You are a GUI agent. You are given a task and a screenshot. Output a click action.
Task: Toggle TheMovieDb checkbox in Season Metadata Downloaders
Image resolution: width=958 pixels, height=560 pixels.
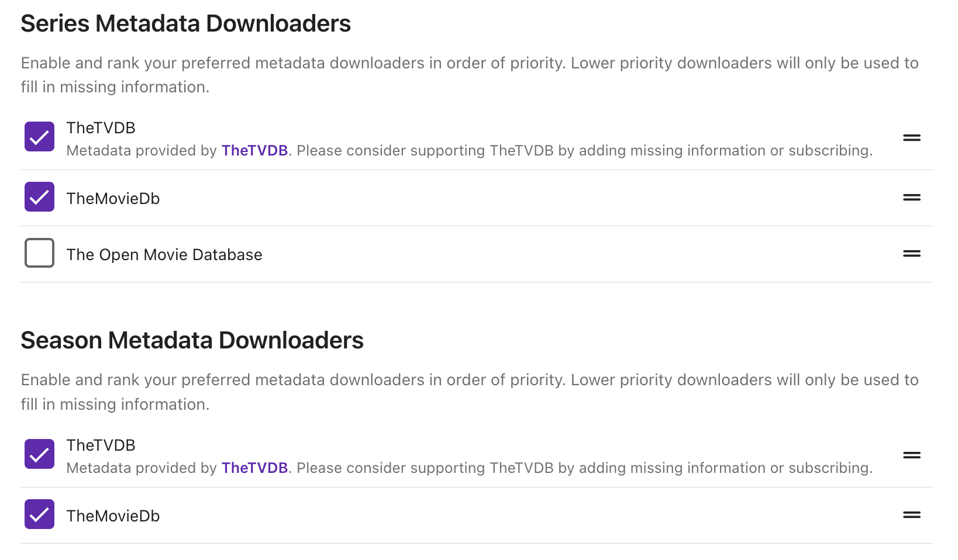(x=39, y=514)
